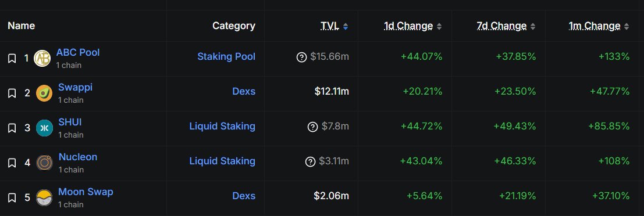Add Moon Swap to bookmarks
644x216 pixels.
(12, 197)
